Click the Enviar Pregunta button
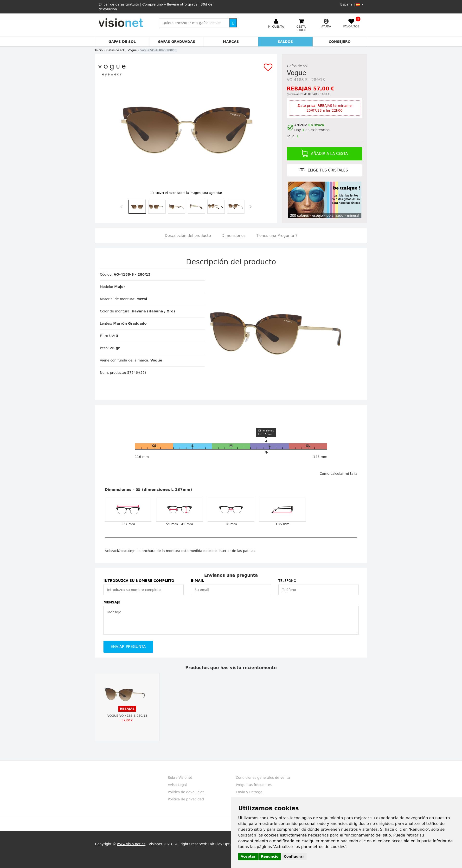Screen dimensions: 462x868 coord(128,647)
